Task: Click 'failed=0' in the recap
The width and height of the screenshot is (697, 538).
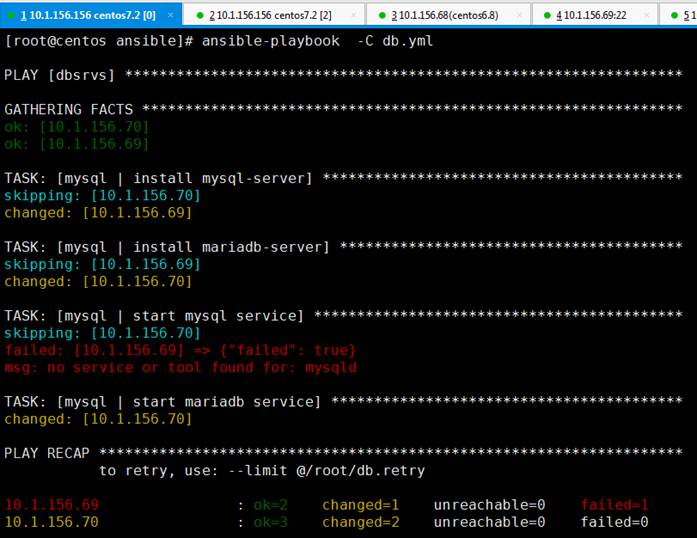Action: tap(614, 522)
